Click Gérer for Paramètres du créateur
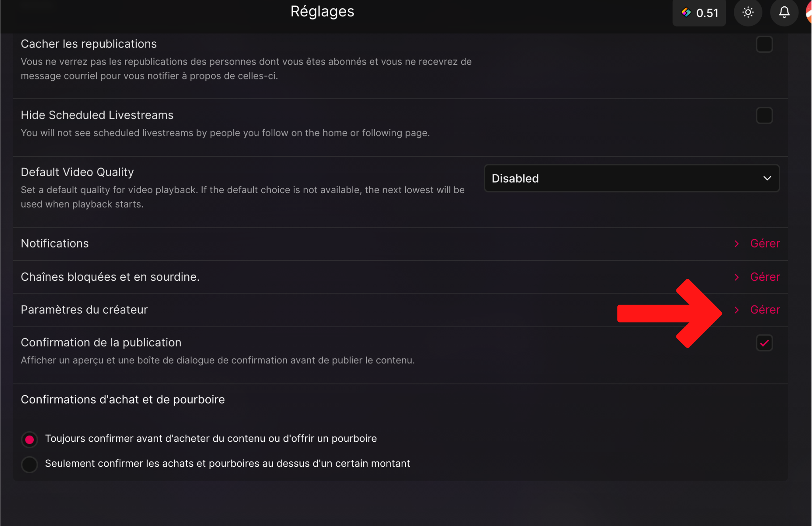 tap(765, 310)
